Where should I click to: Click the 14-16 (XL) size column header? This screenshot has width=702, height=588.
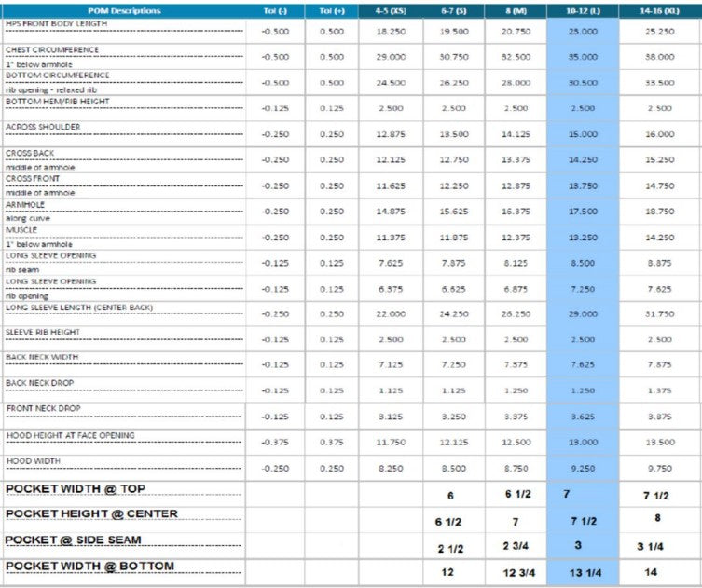click(x=659, y=11)
